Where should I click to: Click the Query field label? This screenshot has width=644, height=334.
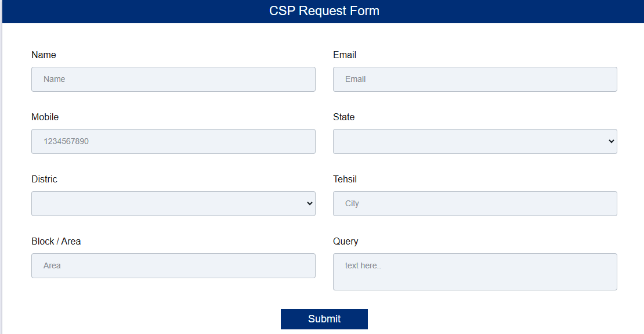pyautogui.click(x=345, y=241)
